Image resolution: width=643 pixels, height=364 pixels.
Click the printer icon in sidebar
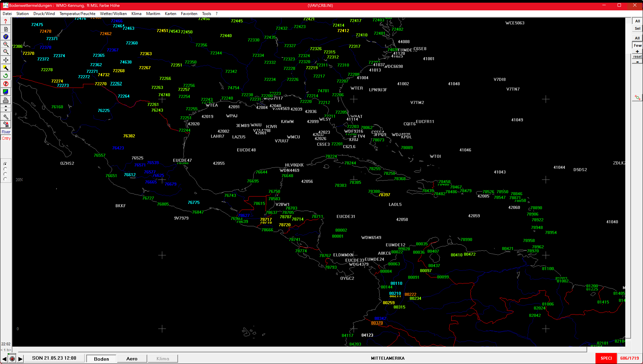[6, 100]
